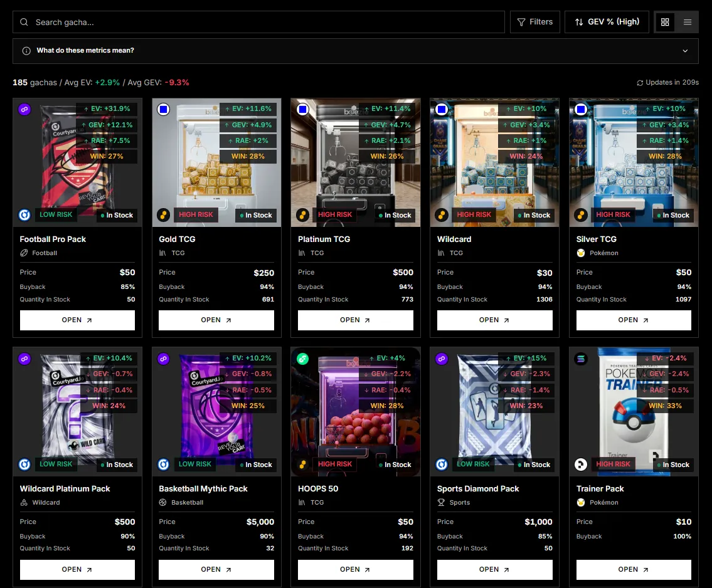Click the LOW RISK badge on Football Pro Pack
Image resolution: width=712 pixels, height=588 pixels.
[x=56, y=214]
